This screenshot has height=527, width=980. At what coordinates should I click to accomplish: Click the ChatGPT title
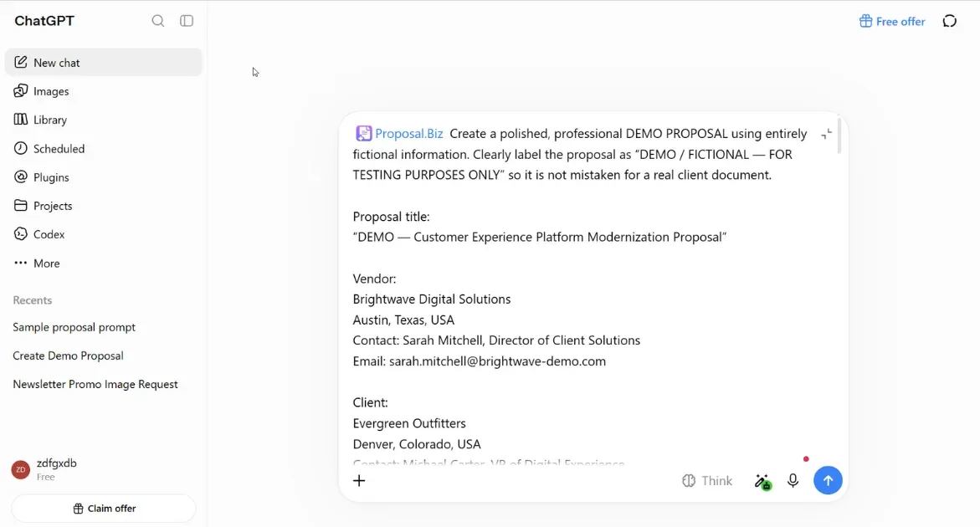point(44,21)
